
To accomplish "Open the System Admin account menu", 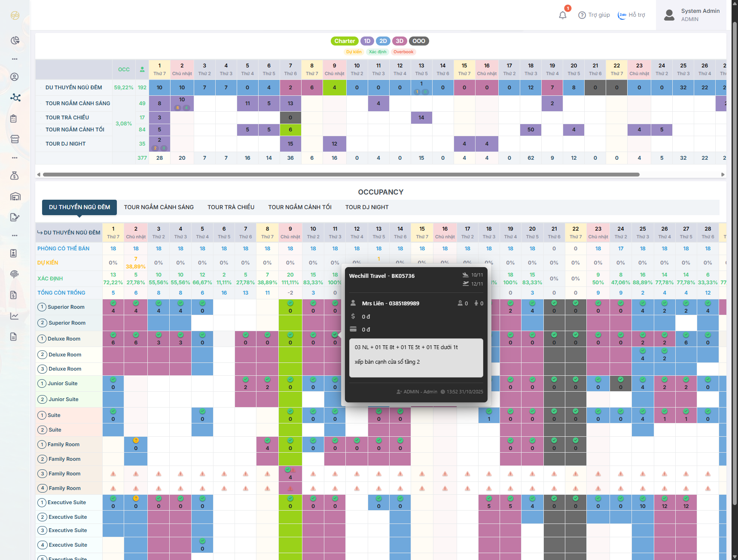I will coord(692,15).
